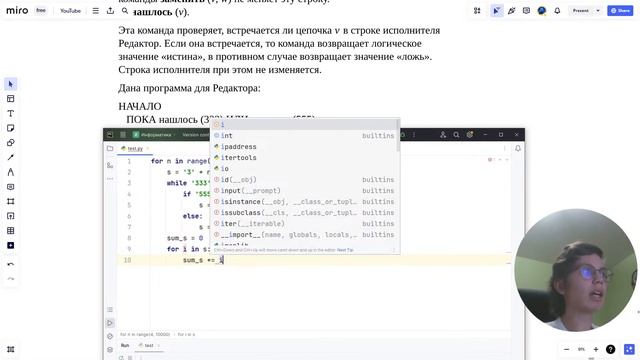Choose '__import__' from autocomplete list
The image size is (640, 360).
click(x=304, y=235)
